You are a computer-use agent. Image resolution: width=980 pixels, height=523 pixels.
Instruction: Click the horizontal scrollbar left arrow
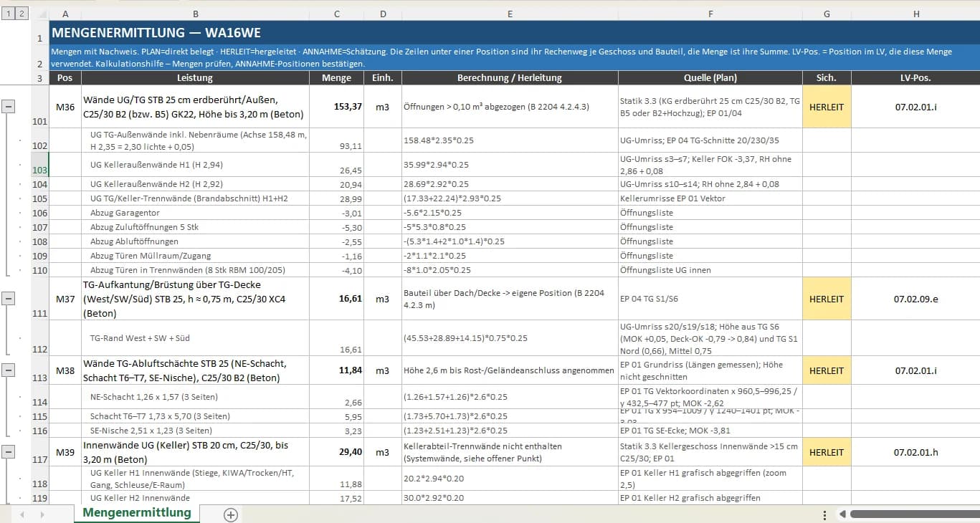tap(842, 514)
